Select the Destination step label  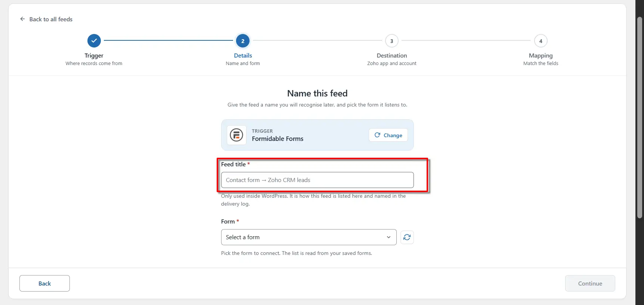pyautogui.click(x=392, y=55)
